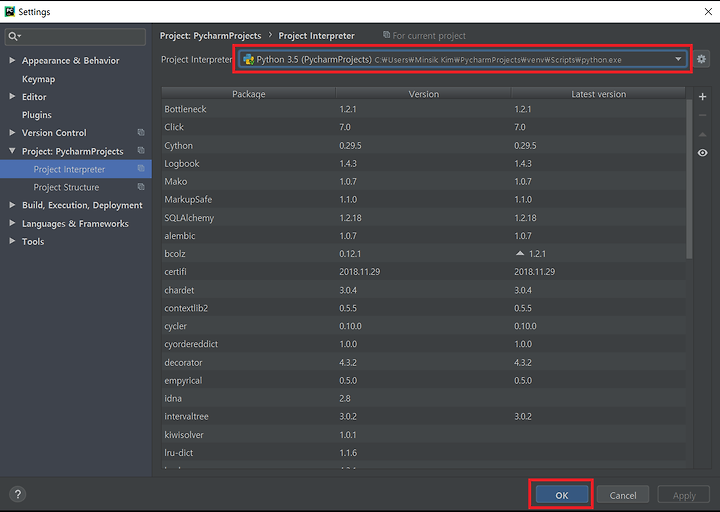This screenshot has height=512, width=720.
Task: Select the alembic package row
Action: point(423,236)
